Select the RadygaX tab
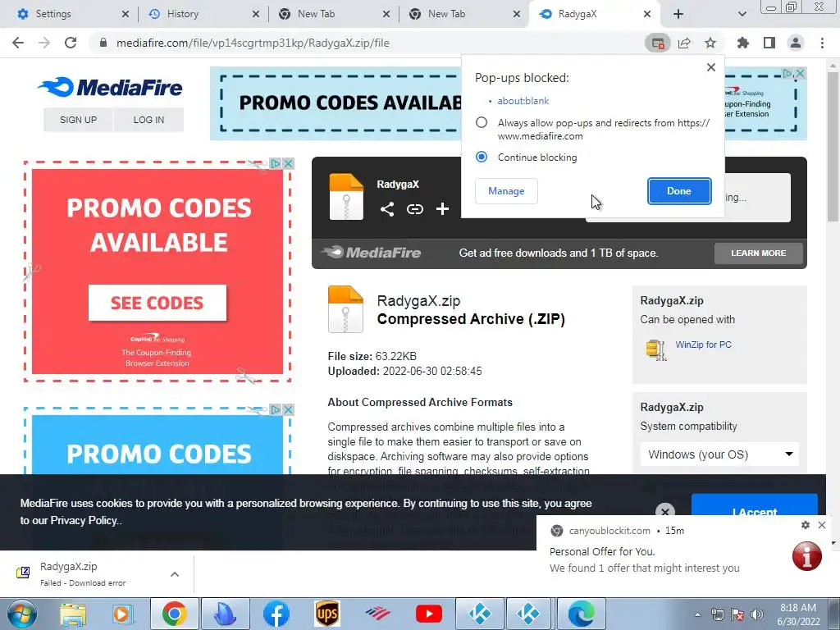This screenshot has height=630, width=840. pos(595,14)
